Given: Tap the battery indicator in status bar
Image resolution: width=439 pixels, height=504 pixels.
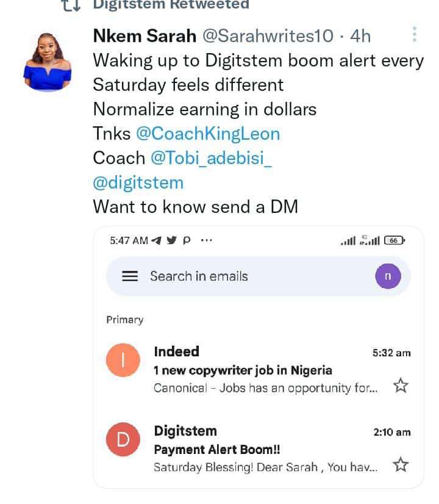Looking at the screenshot, I should pyautogui.click(x=394, y=240).
